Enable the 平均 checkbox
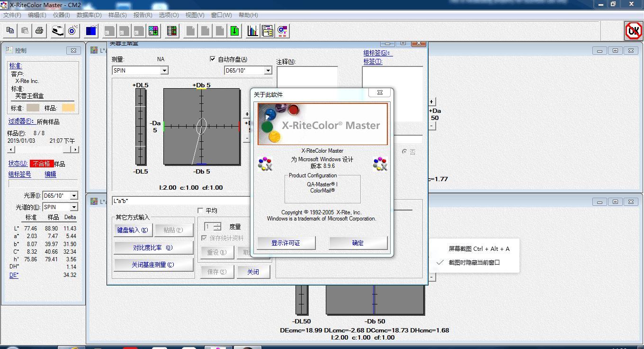The width and height of the screenshot is (644, 349). click(200, 211)
